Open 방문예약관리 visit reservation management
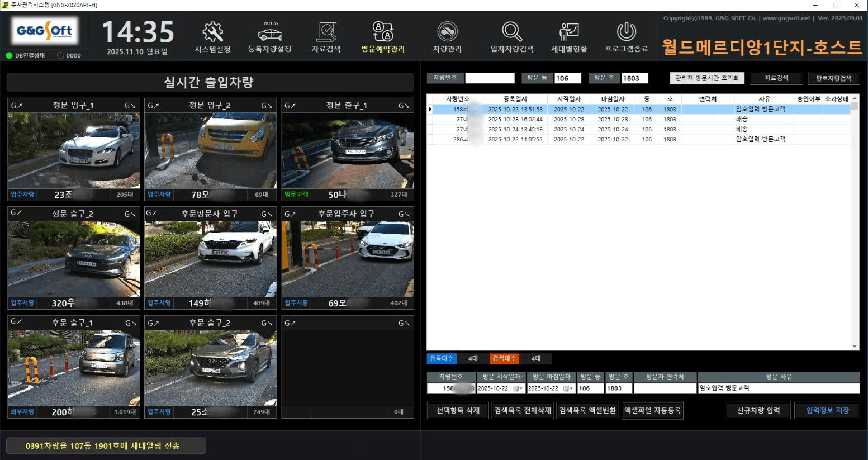Screen dimensions: 868x460 [383, 37]
